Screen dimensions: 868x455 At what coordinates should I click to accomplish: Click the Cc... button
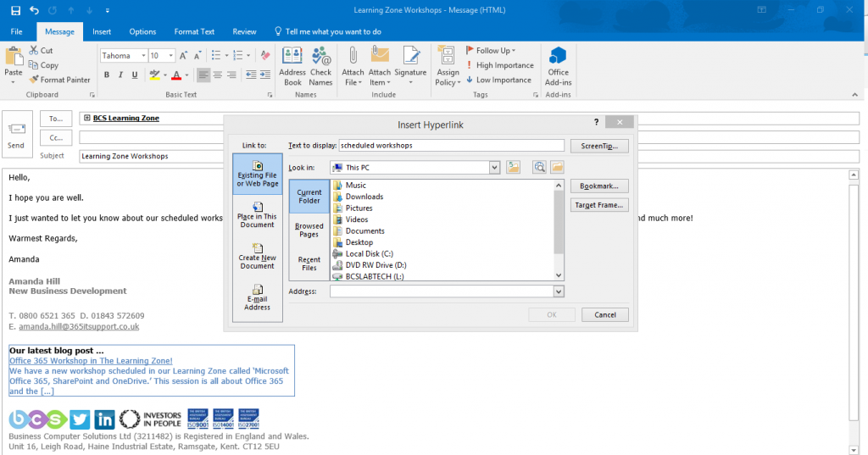[56, 138]
